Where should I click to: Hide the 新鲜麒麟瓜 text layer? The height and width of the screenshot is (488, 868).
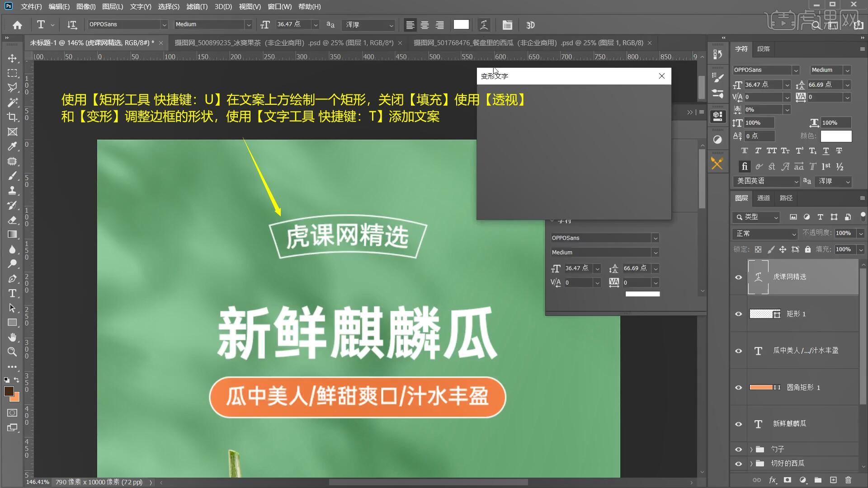click(738, 424)
